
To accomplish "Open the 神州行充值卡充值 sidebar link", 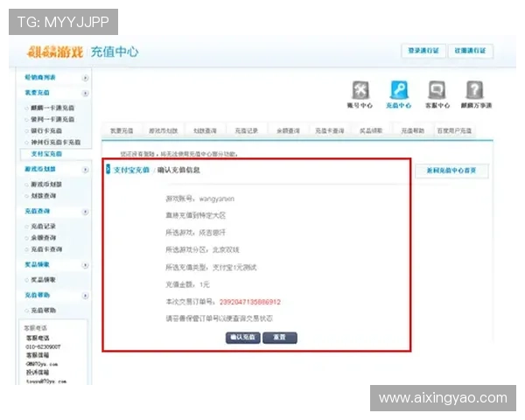I will point(56,143).
